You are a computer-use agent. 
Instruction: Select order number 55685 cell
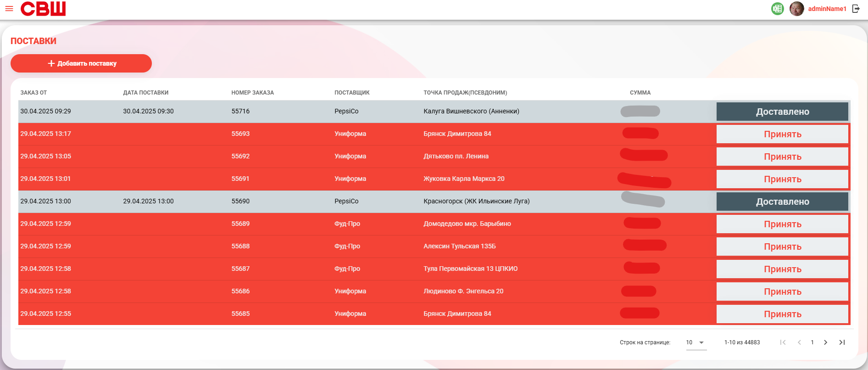240,314
